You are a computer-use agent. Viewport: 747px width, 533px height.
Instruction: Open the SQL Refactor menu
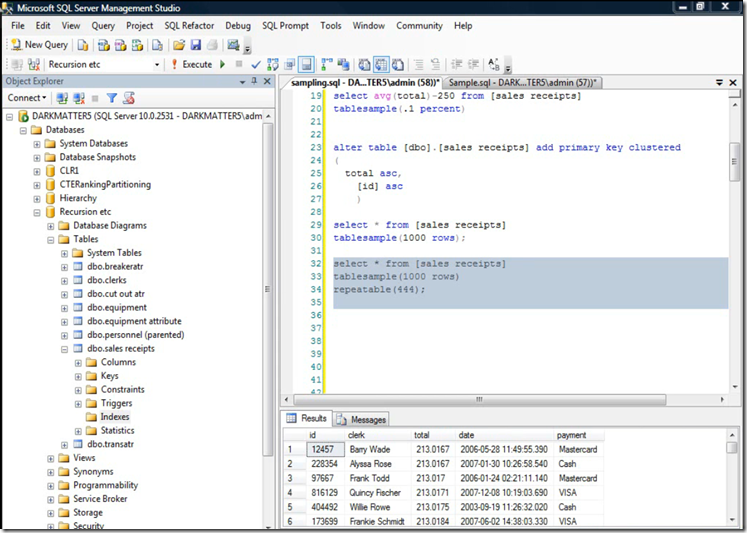(x=189, y=26)
